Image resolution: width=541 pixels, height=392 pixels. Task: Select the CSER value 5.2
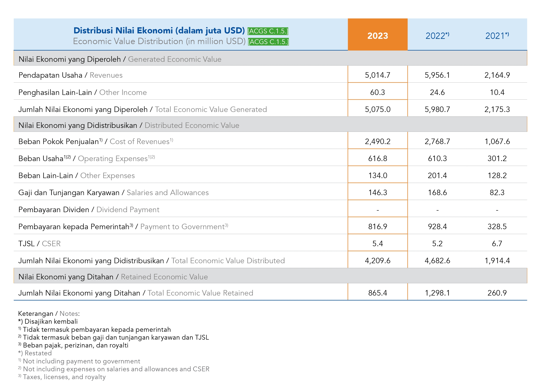tap(437, 244)
